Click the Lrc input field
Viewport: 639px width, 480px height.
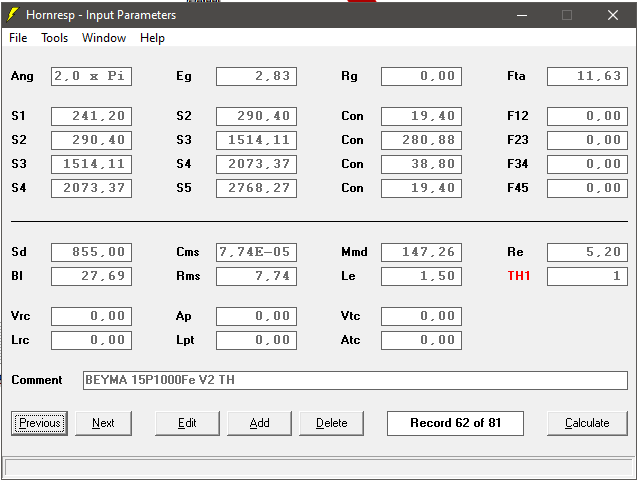click(x=91, y=340)
